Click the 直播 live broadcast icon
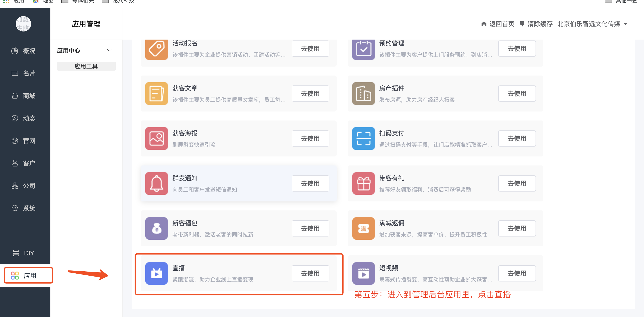 [157, 273]
